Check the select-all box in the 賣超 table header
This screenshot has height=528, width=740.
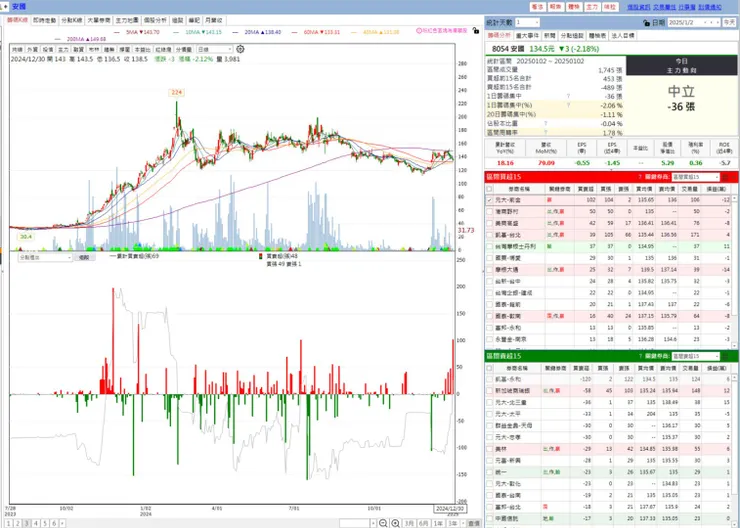tap(489, 368)
